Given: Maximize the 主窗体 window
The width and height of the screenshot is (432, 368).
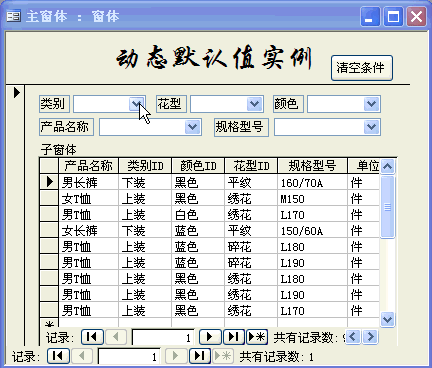Looking at the screenshot, I should coord(393,16).
